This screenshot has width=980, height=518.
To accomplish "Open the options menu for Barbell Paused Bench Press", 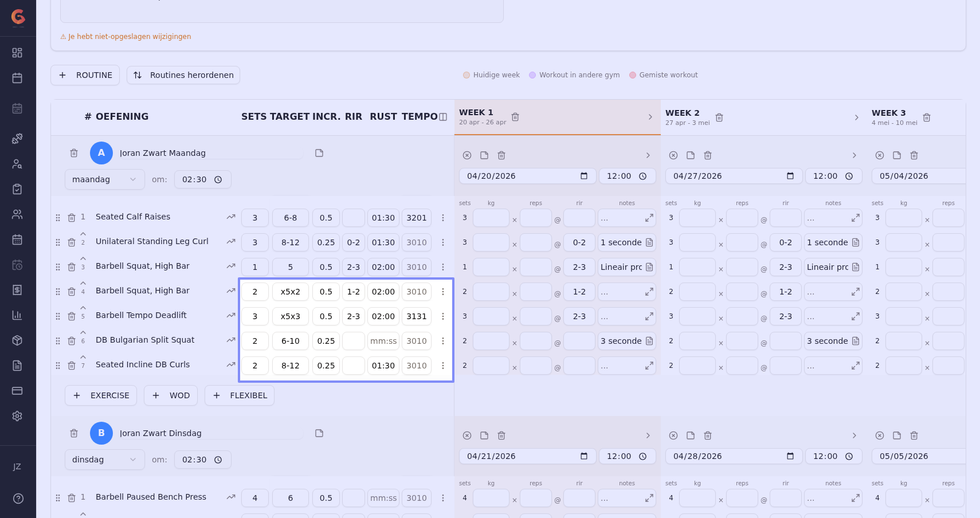I will 443,498.
